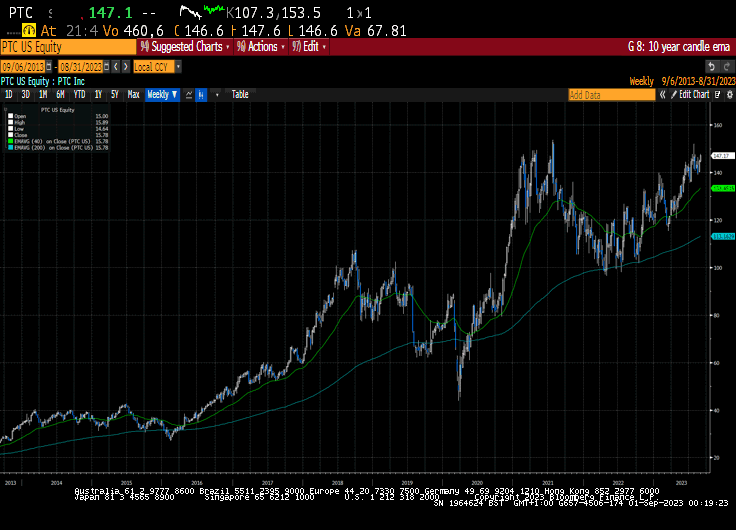Viewport: 736px width, 530px height.
Task: Click the start date field 09/06/2013
Action: 23,67
